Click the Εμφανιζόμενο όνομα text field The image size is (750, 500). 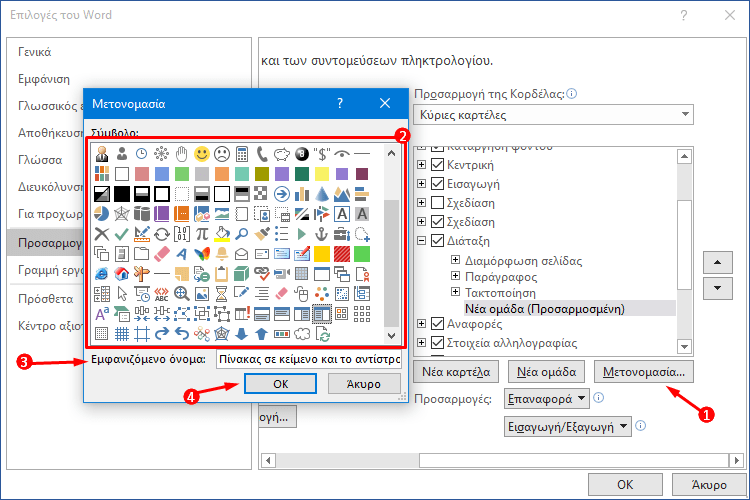point(309,359)
